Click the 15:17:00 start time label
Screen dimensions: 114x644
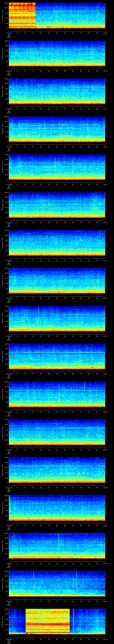9,147
